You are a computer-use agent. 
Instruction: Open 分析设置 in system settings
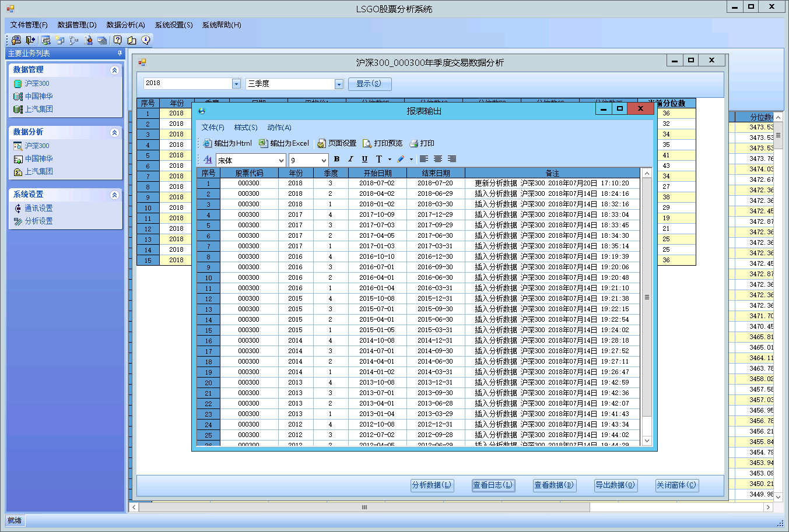pos(38,221)
